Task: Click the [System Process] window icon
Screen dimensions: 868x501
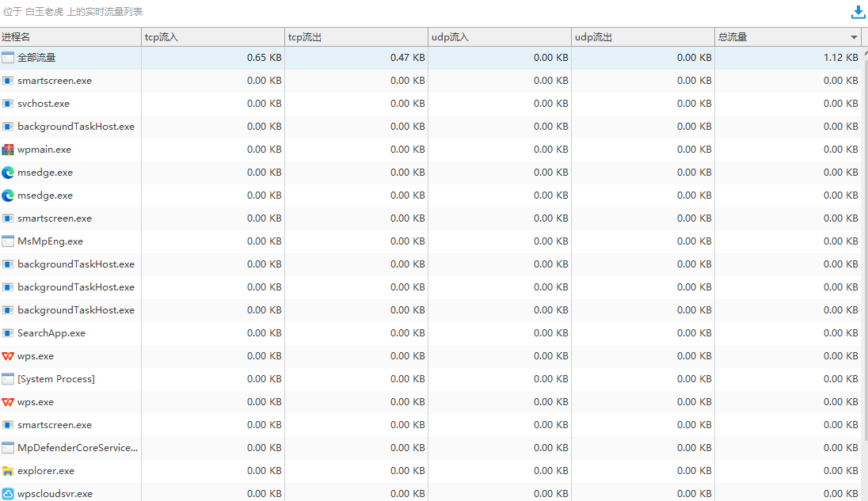Action: click(x=8, y=379)
